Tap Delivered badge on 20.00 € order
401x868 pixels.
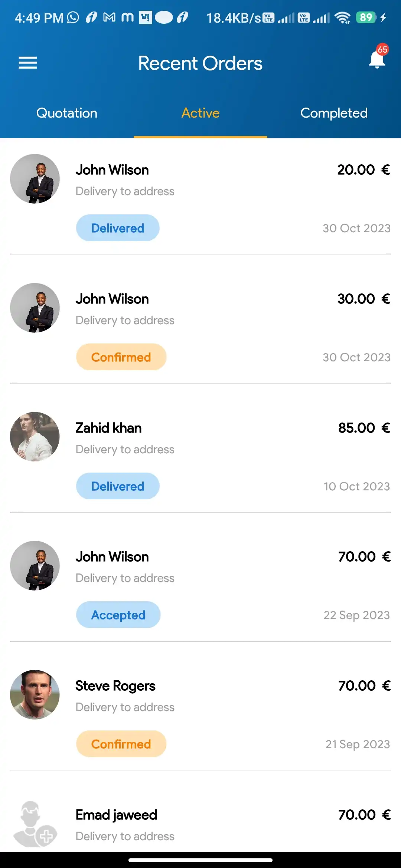(x=118, y=228)
